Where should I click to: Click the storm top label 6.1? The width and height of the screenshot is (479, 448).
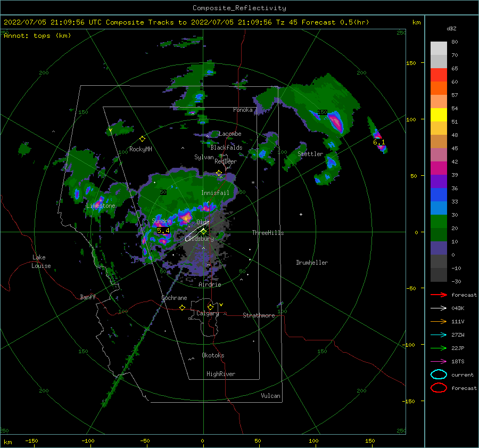[x=379, y=142]
